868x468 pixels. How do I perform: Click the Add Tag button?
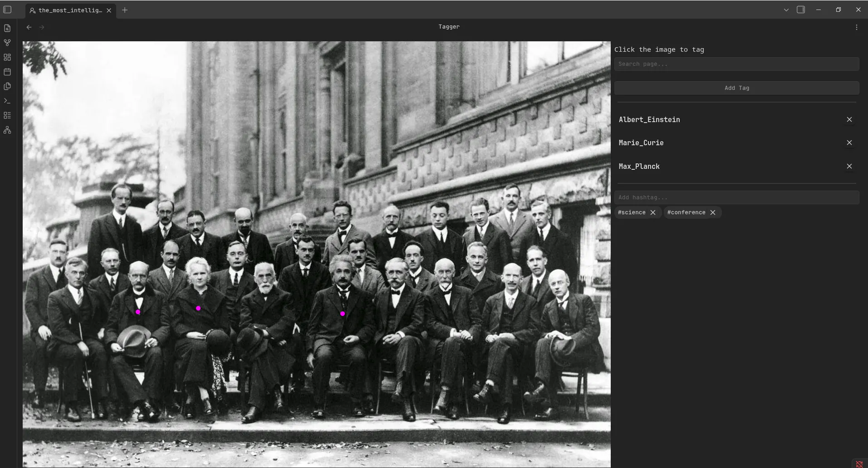[x=736, y=88]
